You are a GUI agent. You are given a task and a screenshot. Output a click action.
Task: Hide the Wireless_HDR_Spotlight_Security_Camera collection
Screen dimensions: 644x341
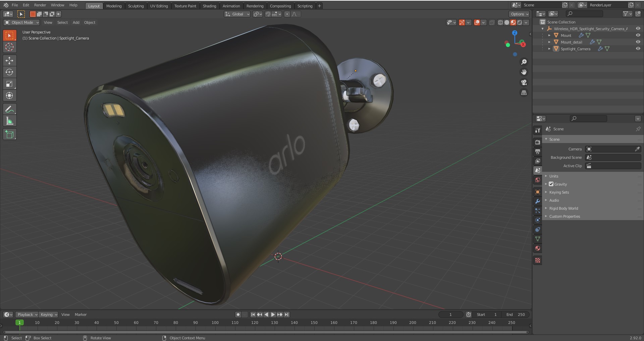(x=638, y=28)
